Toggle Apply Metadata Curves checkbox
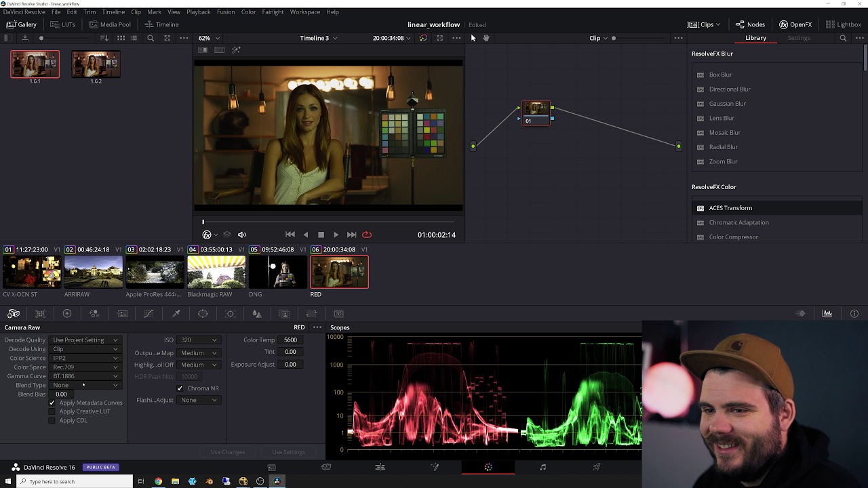This screenshot has width=868, height=488. pos(52,403)
